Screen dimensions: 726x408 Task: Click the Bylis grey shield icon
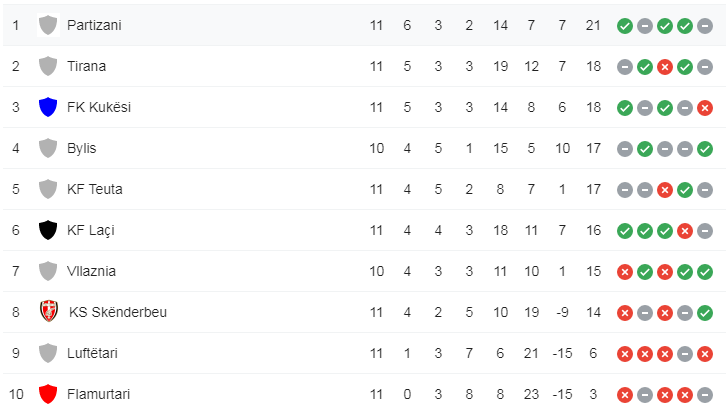(47, 148)
